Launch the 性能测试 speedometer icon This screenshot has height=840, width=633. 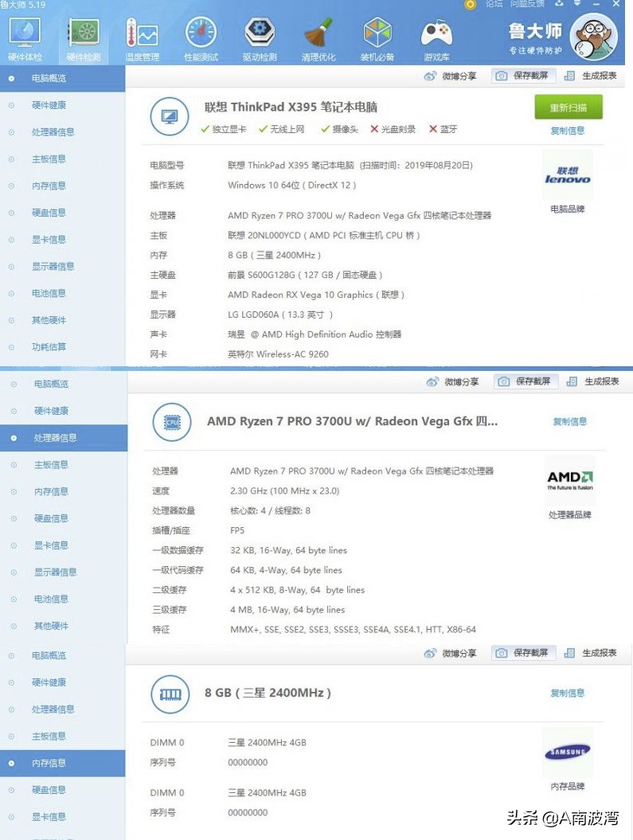tap(201, 38)
